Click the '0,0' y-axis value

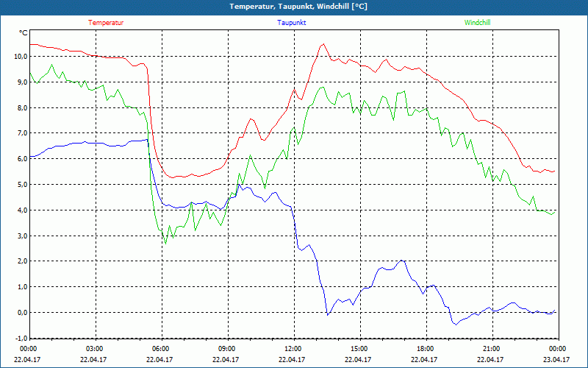pos(22,312)
